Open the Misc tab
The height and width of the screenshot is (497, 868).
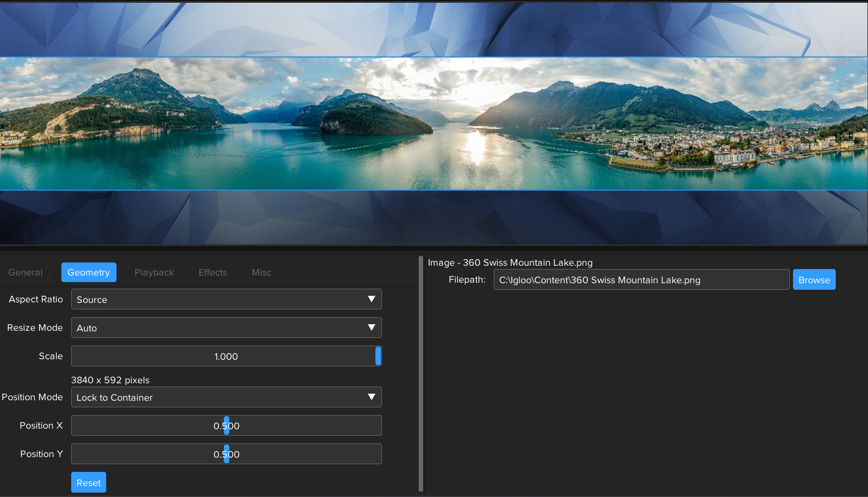(x=261, y=272)
